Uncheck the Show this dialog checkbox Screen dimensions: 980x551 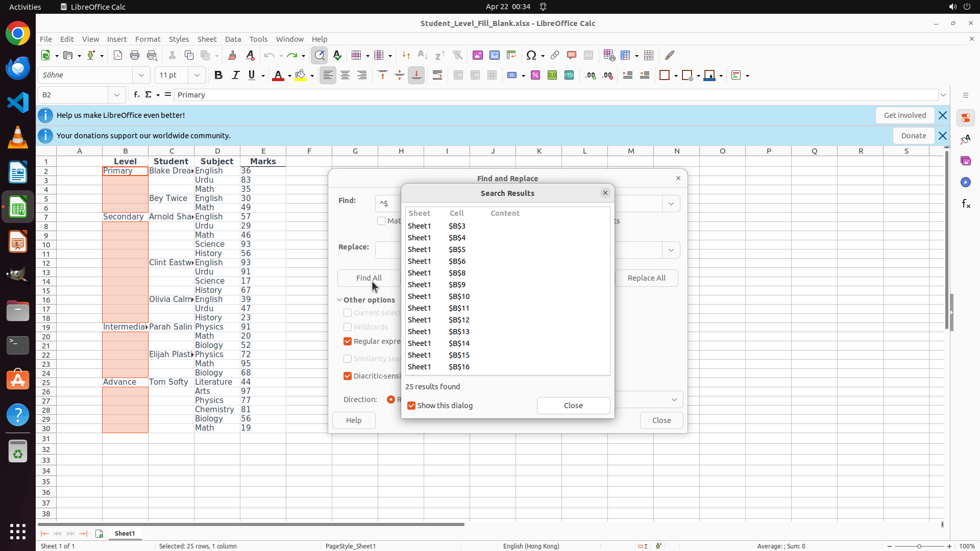tap(411, 406)
